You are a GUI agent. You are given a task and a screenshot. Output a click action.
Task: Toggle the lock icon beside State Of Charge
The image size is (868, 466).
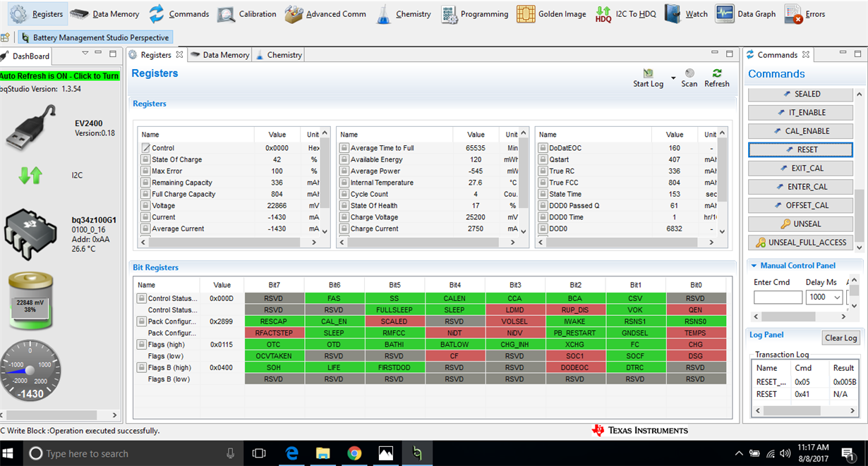coord(146,159)
